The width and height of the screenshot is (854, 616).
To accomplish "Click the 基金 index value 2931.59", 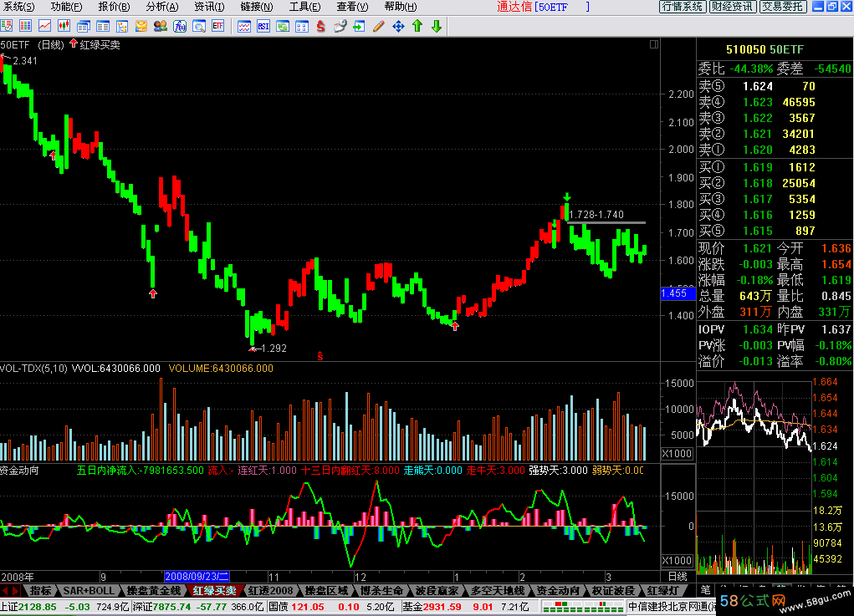I will point(442,607).
